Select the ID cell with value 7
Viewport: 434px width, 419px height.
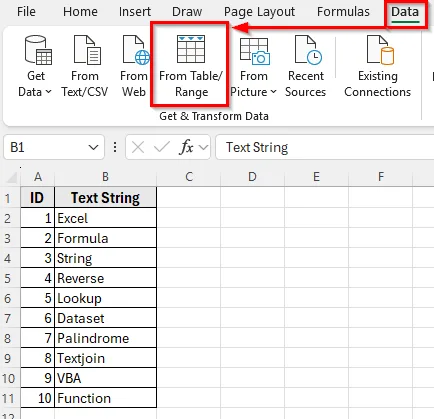38,338
